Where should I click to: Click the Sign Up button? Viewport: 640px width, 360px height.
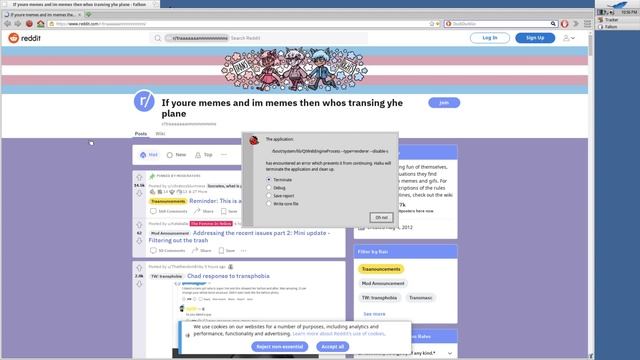535,38
